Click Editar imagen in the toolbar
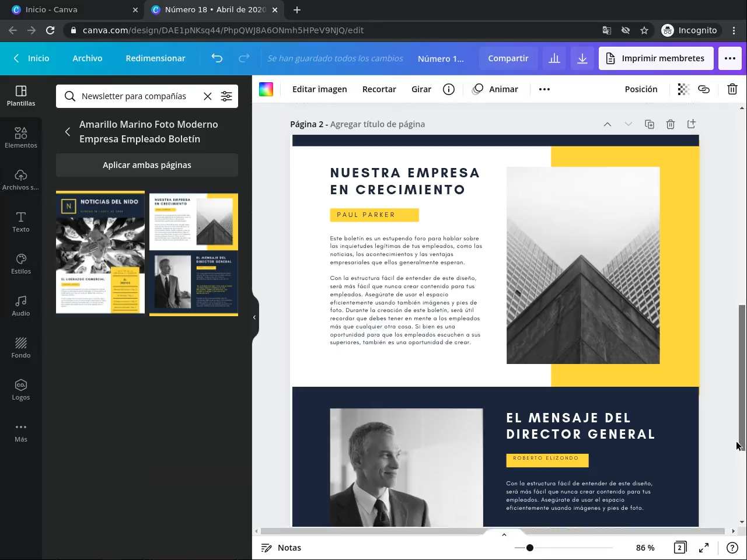The width and height of the screenshot is (747, 560). tap(320, 89)
